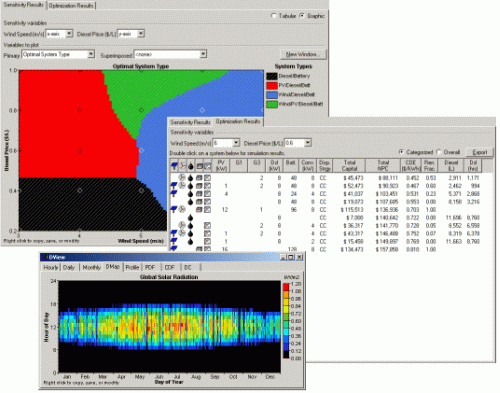Click PV icon in the $52,473 row

[174, 186]
